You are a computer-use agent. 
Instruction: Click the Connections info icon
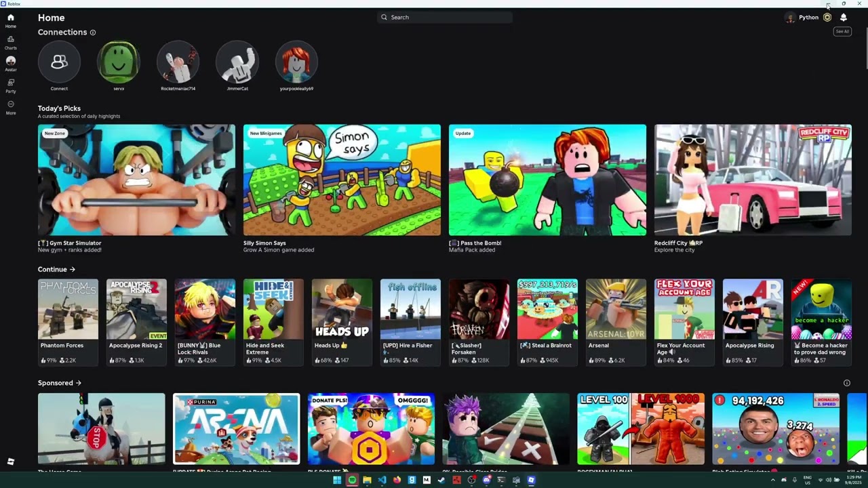pos(93,33)
